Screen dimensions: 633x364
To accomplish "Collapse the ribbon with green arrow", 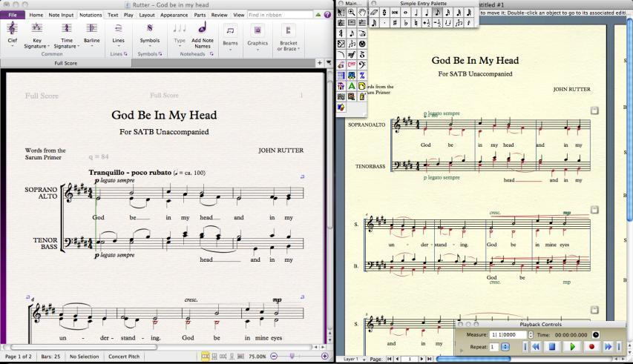I will (318, 15).
